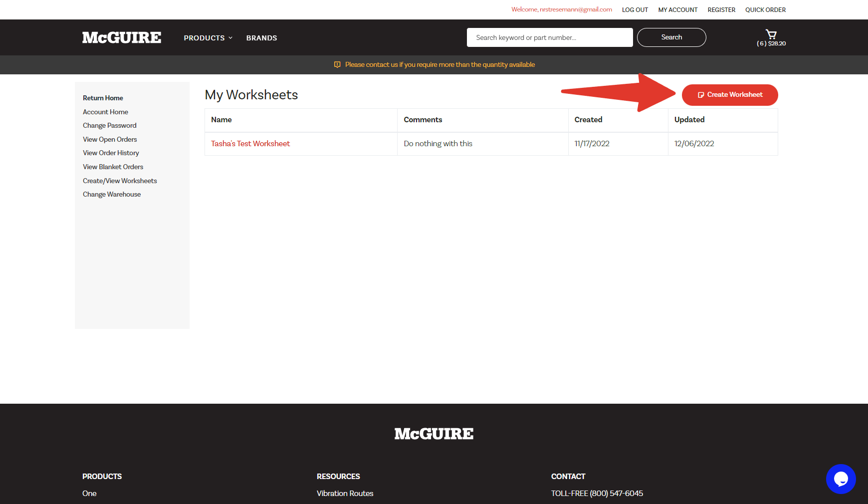Screen dimensions: 868x504
Task: Click Change Warehouse in the account menu
Action: pyautogui.click(x=112, y=194)
